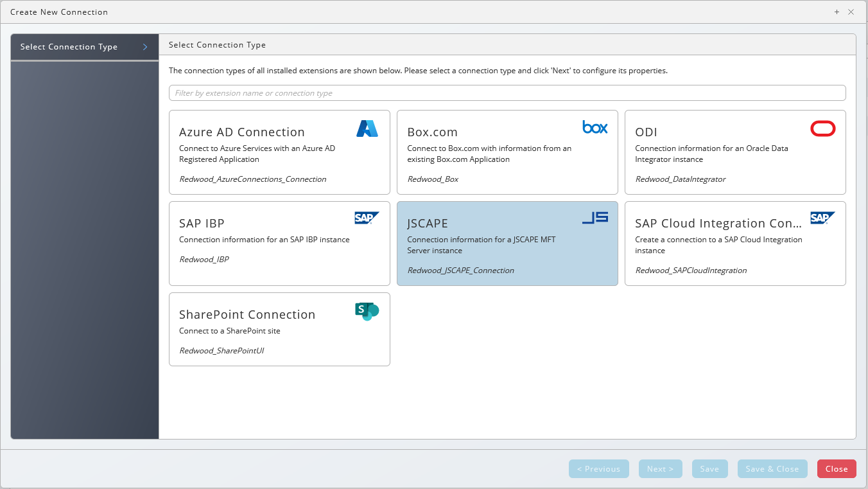The image size is (868, 489).
Task: Click the plus icon in title bar
Action: 837,12
